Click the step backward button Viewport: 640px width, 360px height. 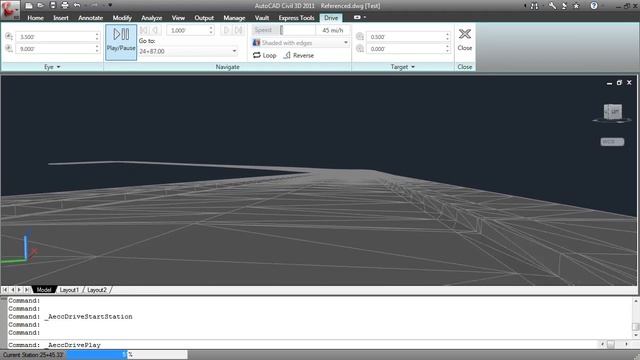pos(156,30)
